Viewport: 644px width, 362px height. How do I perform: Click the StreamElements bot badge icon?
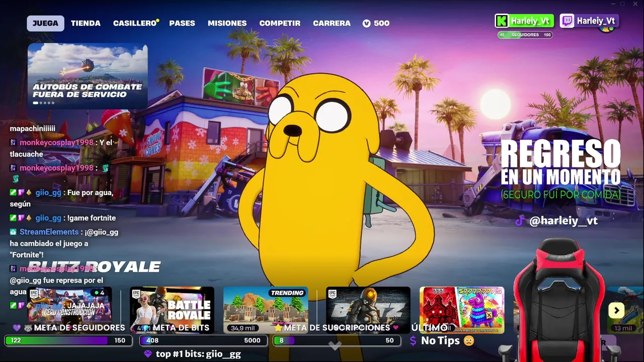tap(13, 232)
